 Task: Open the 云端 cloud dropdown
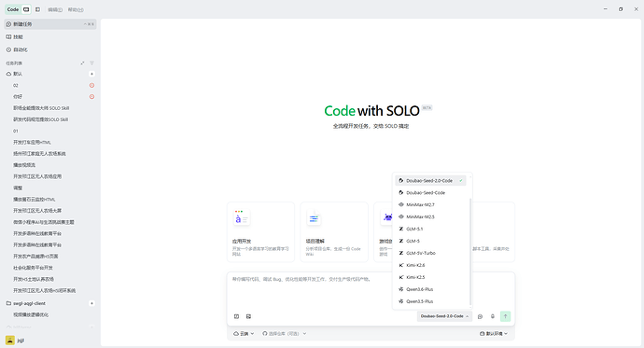[244, 334]
